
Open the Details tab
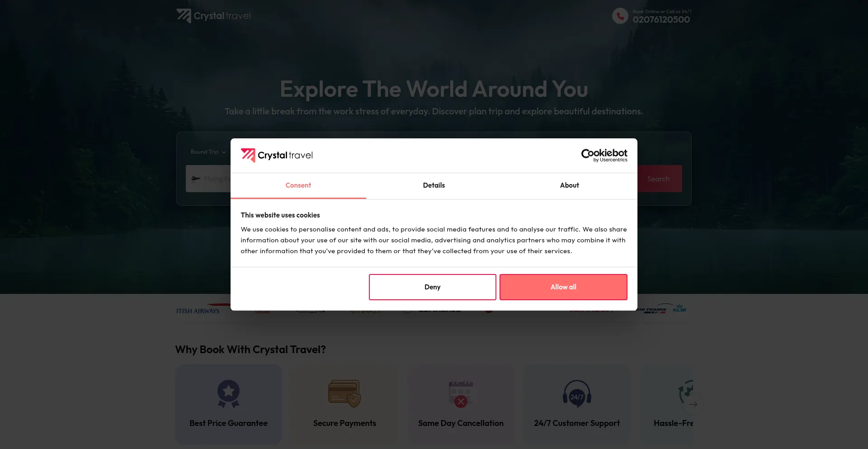434,185
